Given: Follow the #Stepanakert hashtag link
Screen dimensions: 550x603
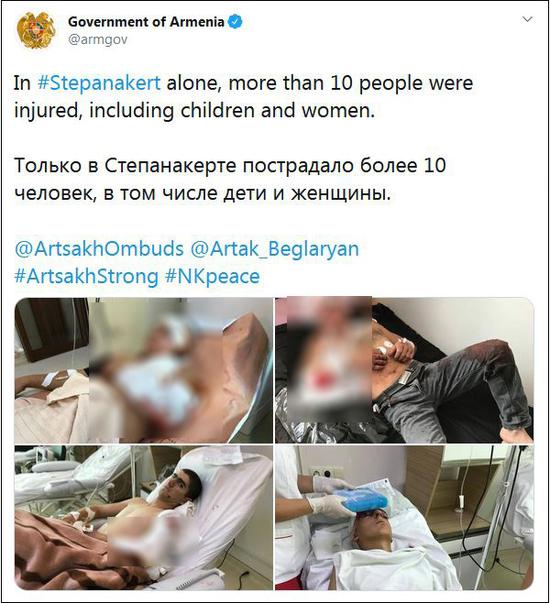Looking at the screenshot, I should point(99,83).
